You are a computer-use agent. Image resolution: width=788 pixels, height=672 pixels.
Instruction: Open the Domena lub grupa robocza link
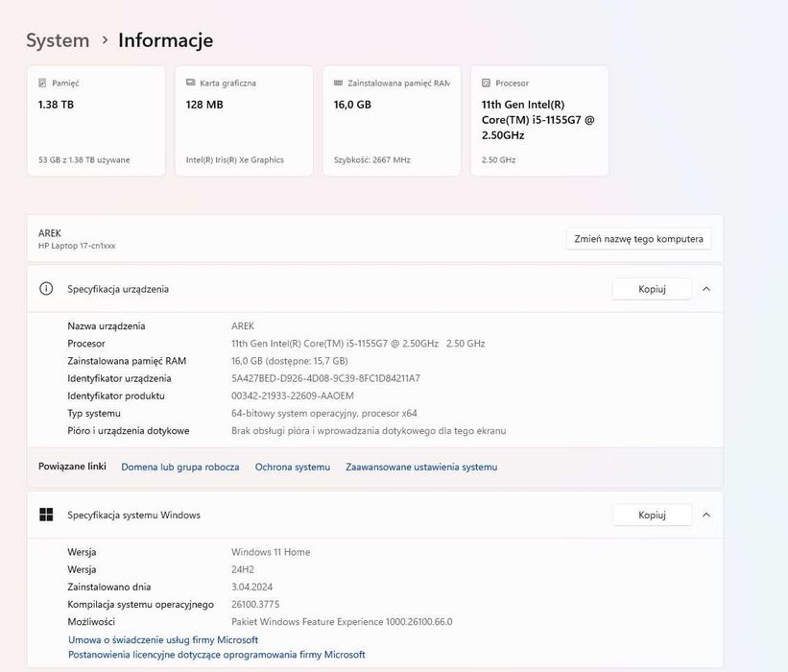(x=180, y=468)
